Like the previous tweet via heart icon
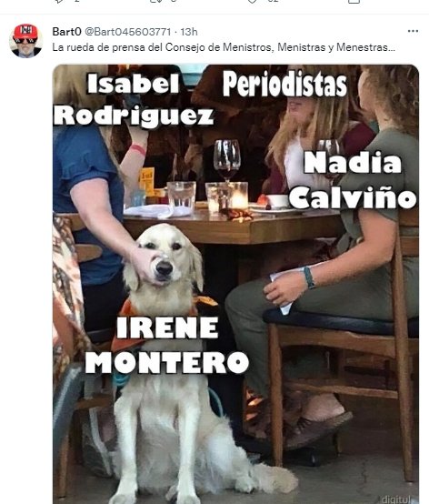The width and height of the screenshot is (429, 504). [252, 1]
